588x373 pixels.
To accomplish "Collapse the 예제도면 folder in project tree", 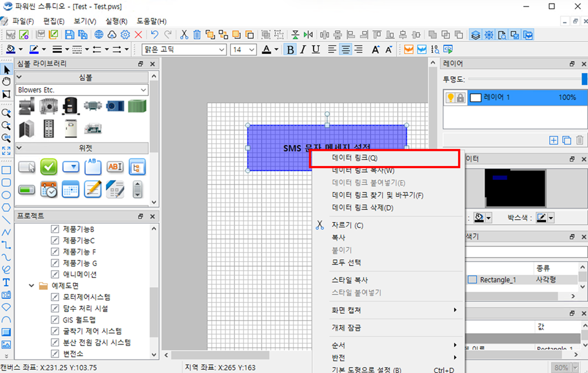I will point(32,286).
